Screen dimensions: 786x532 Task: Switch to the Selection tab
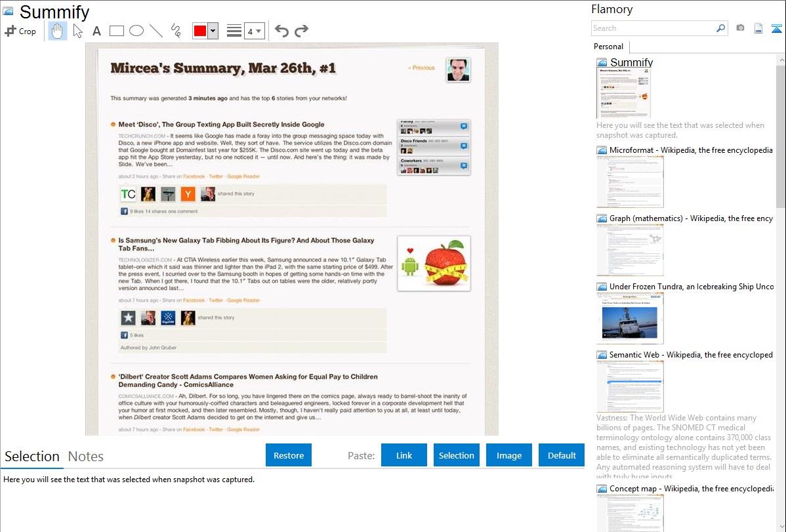[x=32, y=457]
